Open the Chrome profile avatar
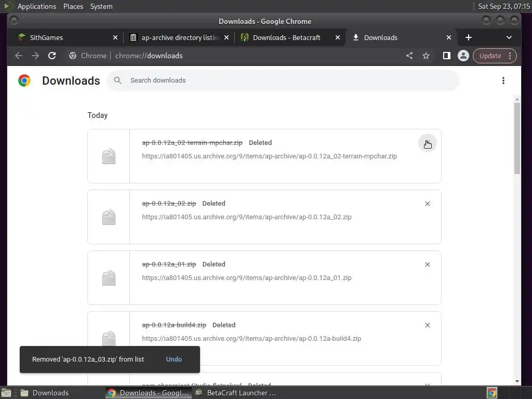The height and width of the screenshot is (399, 532). 463,56
